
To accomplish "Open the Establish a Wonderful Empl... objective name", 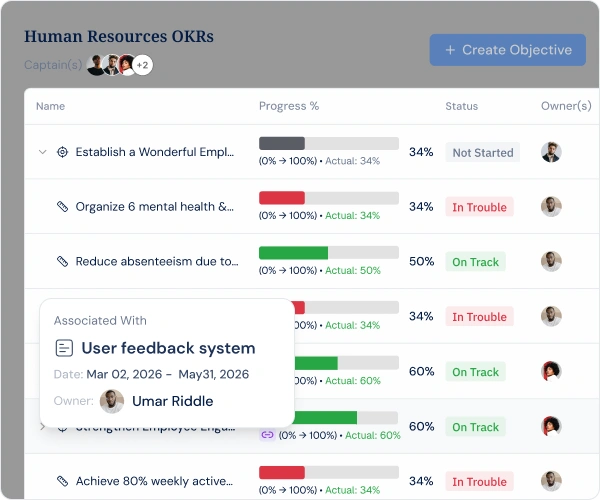I will click(155, 152).
